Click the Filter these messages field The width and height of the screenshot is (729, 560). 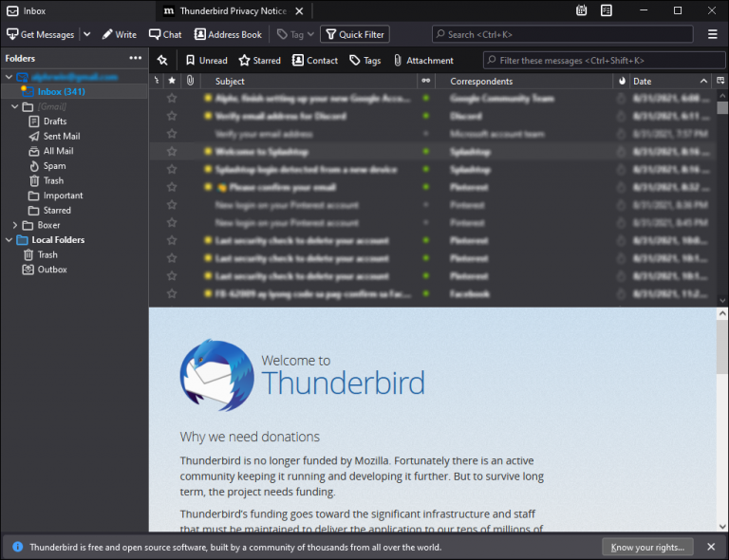click(x=604, y=61)
